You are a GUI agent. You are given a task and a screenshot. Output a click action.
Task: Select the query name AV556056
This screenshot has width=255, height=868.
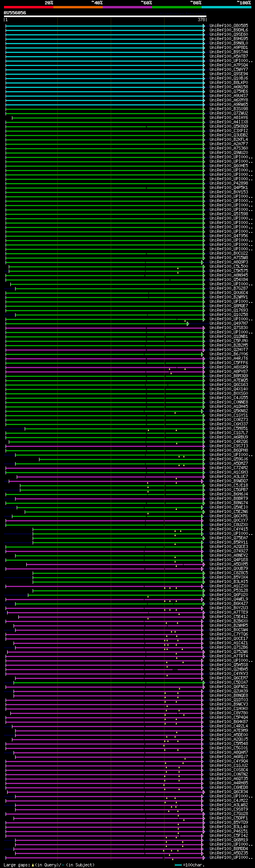(15, 13)
